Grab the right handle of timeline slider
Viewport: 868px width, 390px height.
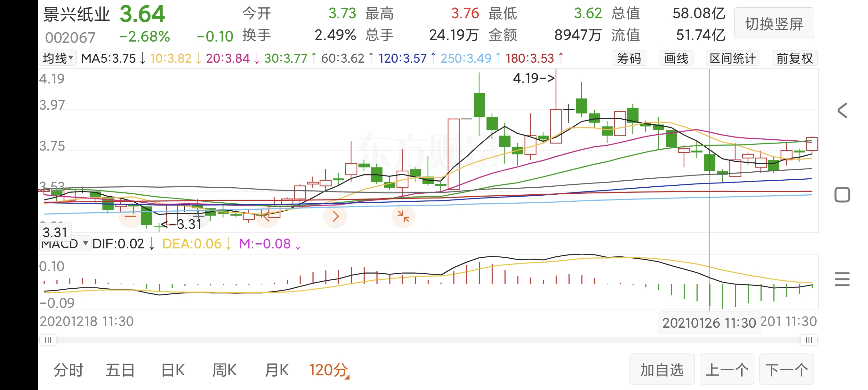pos(809,340)
